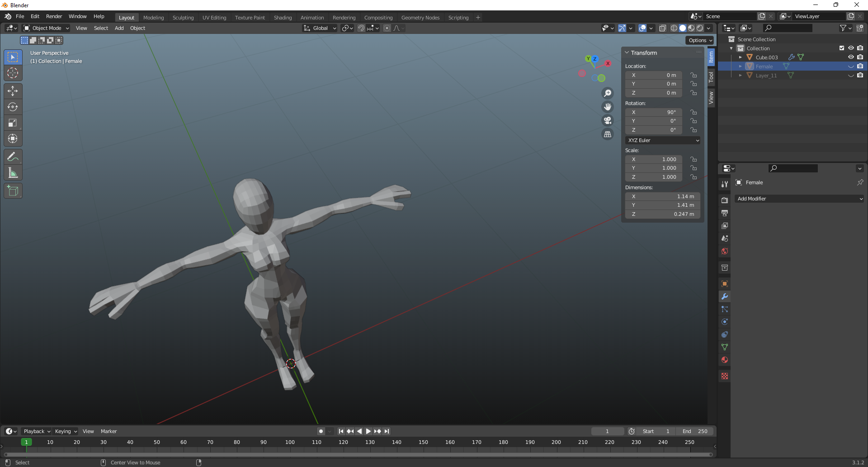Open the Particles properties tab icon
The height and width of the screenshot is (467, 868).
[x=725, y=309]
